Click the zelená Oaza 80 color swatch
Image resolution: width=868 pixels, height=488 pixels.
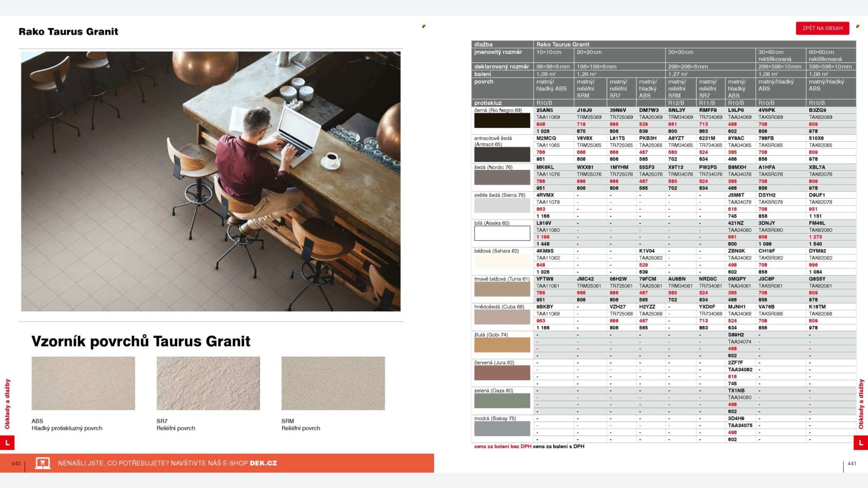point(502,401)
